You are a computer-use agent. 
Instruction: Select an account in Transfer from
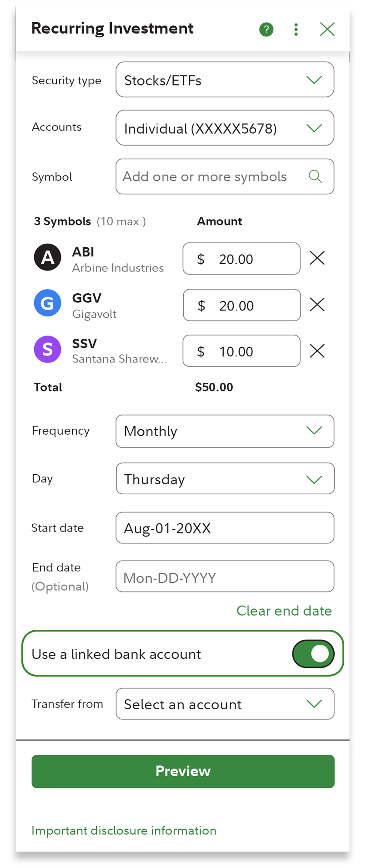[225, 704]
